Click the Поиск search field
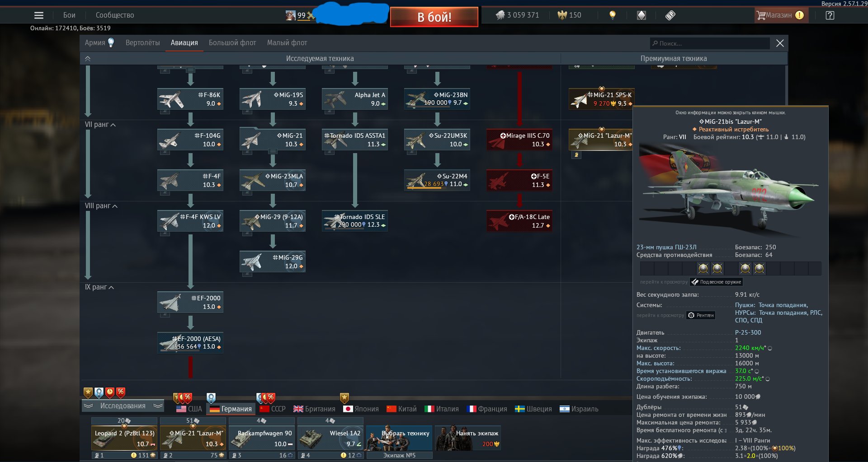Image resolution: width=868 pixels, height=462 pixels. (710, 43)
